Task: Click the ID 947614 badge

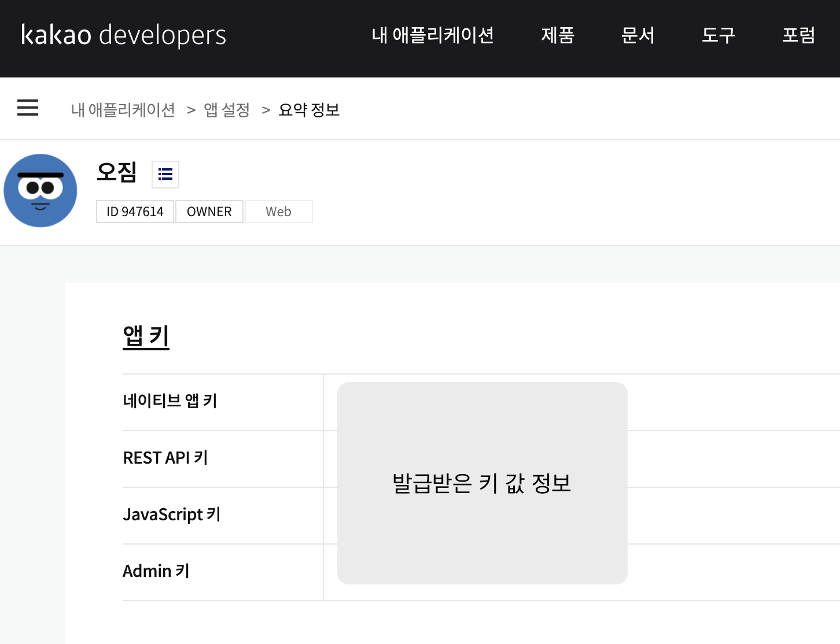Action: click(x=135, y=212)
